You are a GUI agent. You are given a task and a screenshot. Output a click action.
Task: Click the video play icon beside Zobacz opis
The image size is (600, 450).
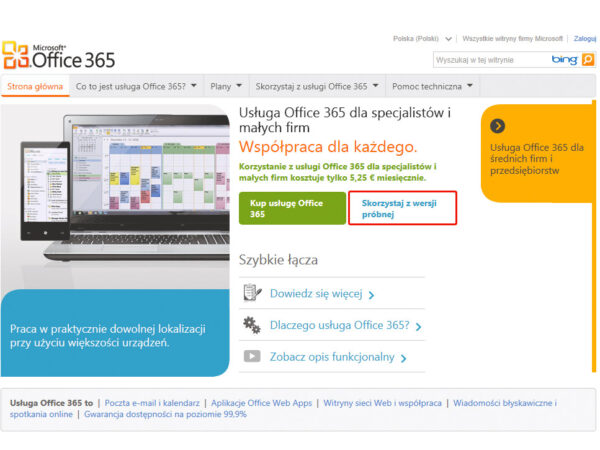(x=252, y=356)
